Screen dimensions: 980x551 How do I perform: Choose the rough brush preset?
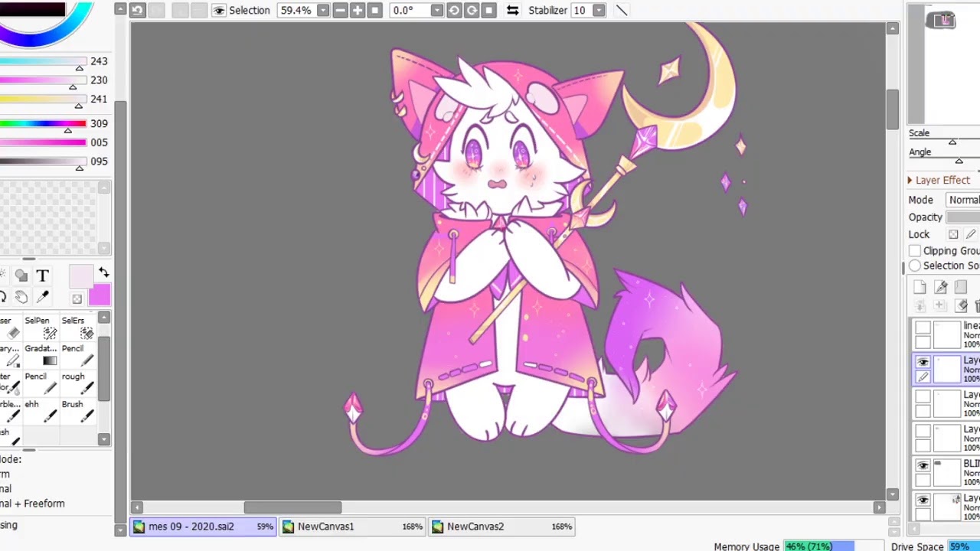pyautogui.click(x=78, y=383)
